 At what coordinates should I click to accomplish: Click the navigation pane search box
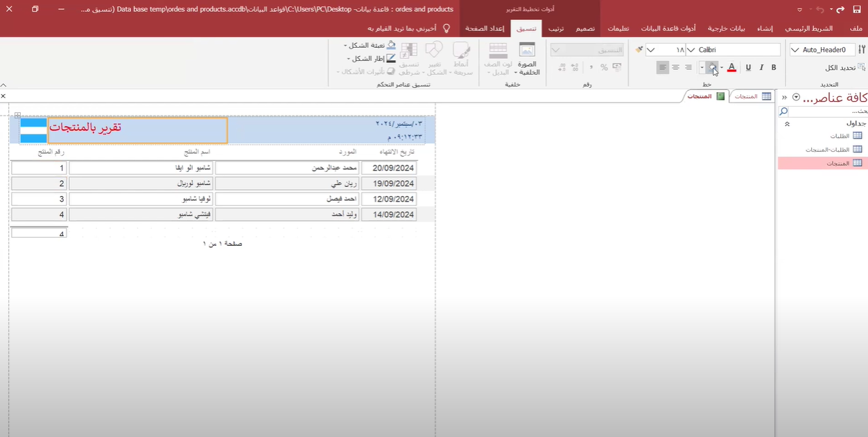pyautogui.click(x=825, y=111)
